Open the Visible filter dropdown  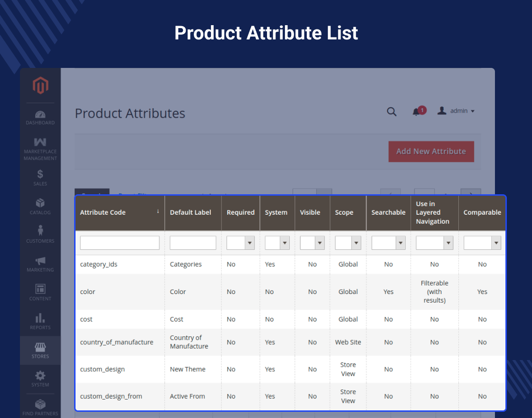(313, 243)
